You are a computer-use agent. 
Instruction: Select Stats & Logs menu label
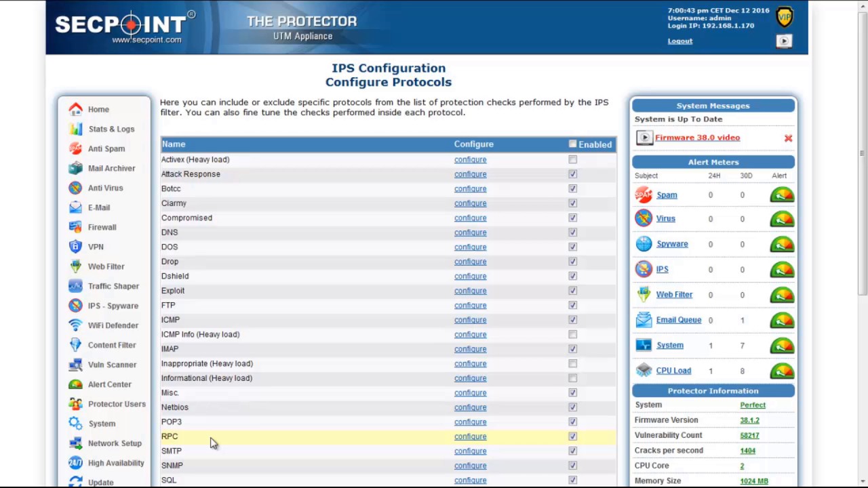(111, 129)
